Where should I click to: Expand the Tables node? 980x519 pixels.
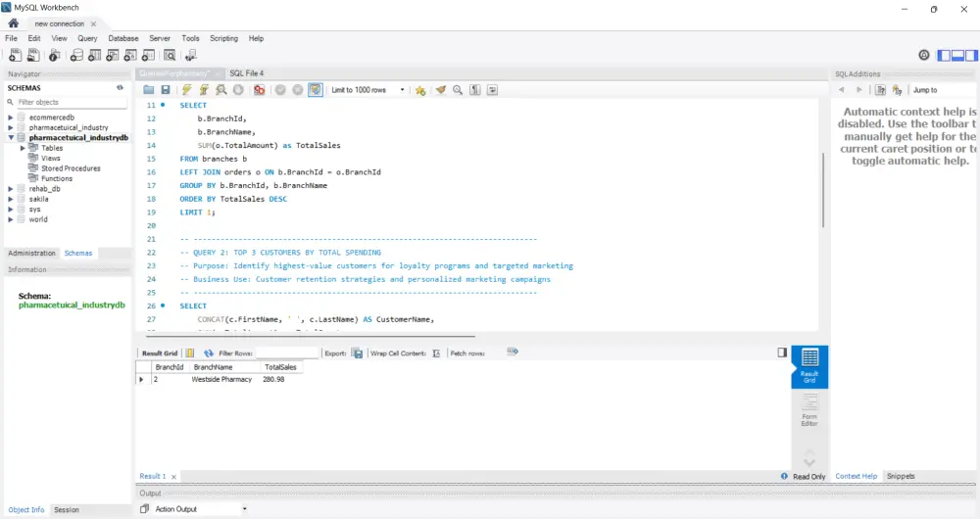pos(24,148)
